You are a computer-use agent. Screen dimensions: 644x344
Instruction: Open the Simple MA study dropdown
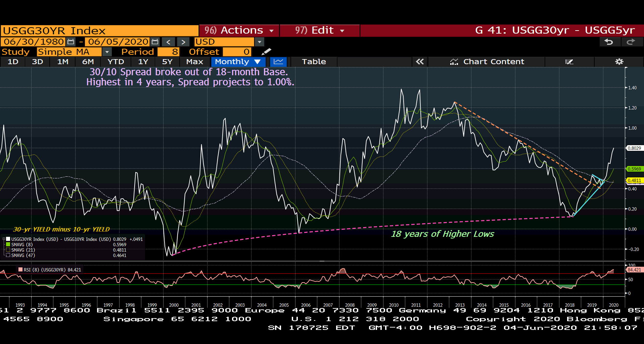(x=107, y=52)
